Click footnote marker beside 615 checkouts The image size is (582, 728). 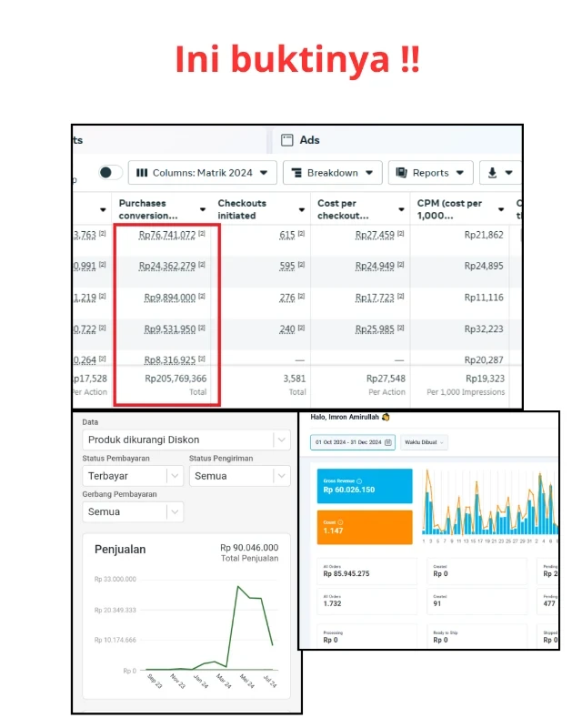click(300, 235)
